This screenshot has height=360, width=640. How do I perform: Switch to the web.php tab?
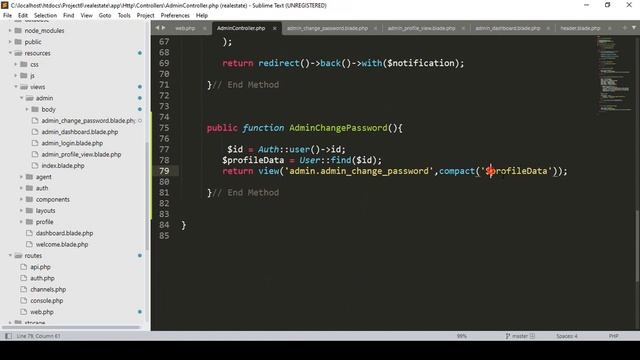[185, 28]
